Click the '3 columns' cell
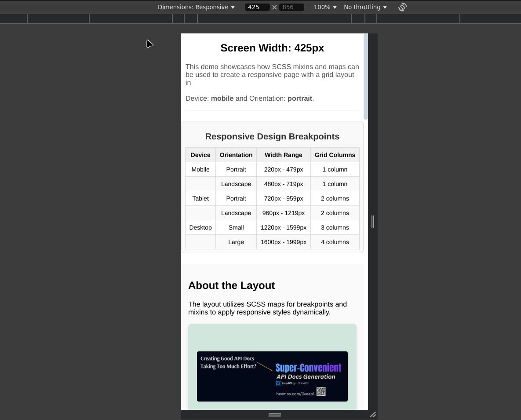 pos(335,228)
